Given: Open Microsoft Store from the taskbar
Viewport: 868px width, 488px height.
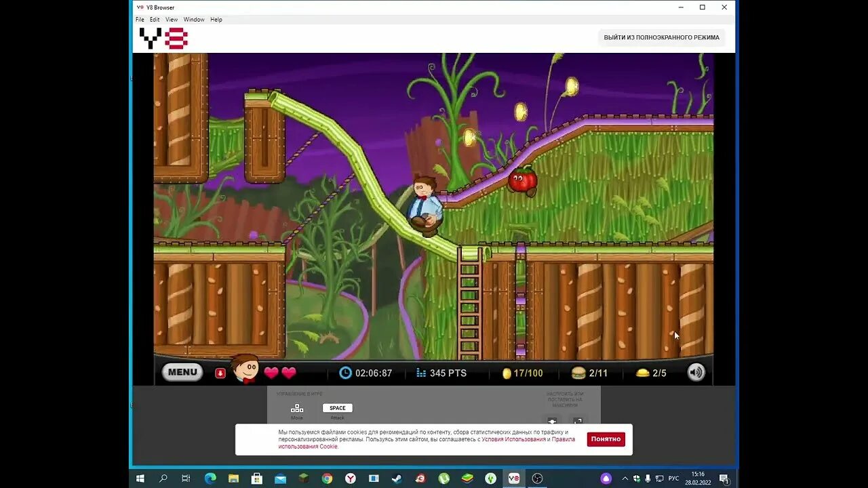Looking at the screenshot, I should (256, 479).
